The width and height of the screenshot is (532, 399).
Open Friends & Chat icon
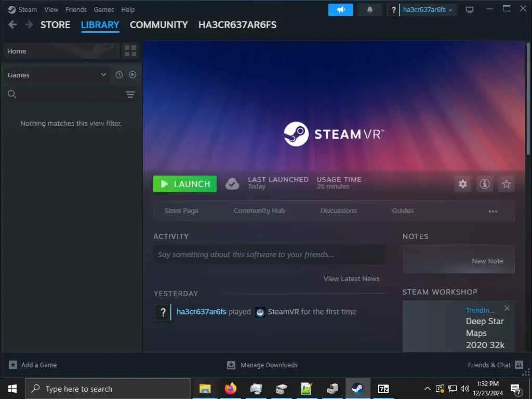(x=519, y=365)
